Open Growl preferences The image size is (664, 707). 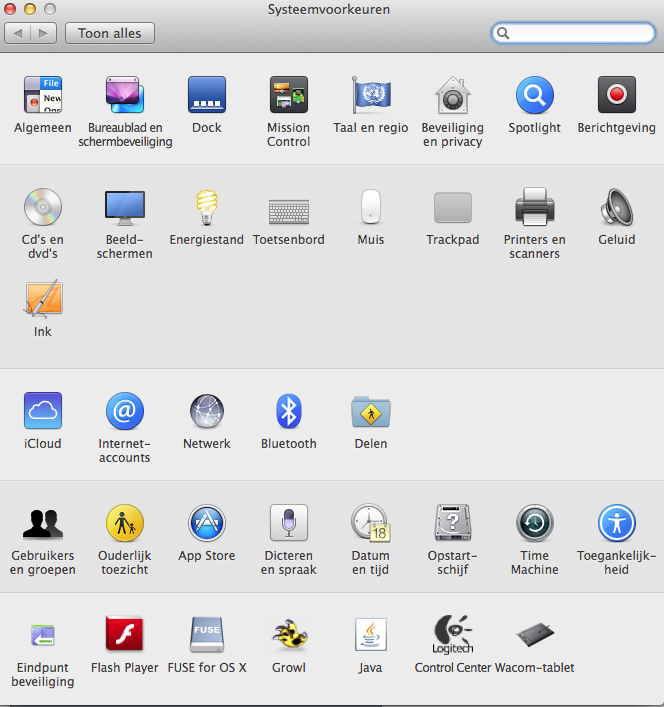click(289, 635)
